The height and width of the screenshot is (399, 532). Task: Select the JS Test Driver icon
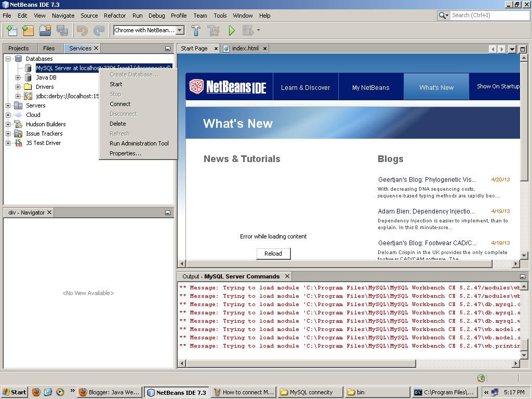(x=18, y=143)
